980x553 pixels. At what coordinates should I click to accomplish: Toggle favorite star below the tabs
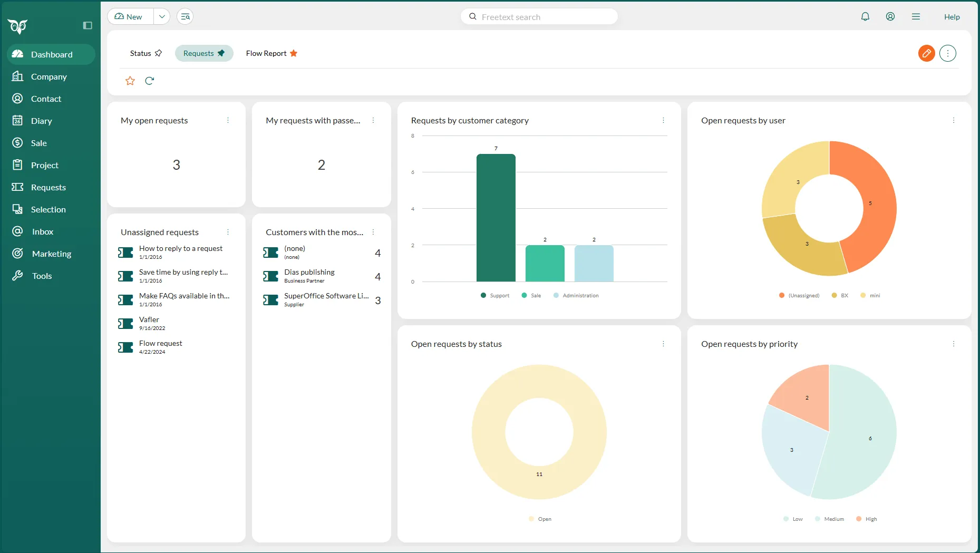coord(130,81)
